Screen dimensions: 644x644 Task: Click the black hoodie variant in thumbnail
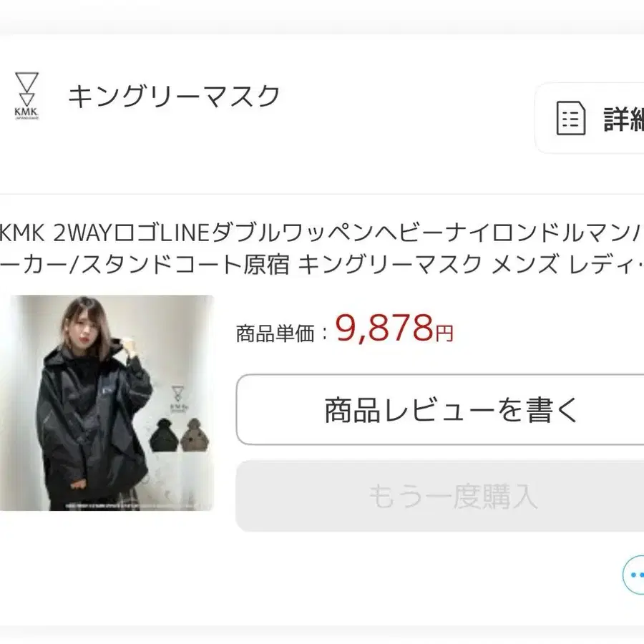pyautogui.click(x=164, y=435)
